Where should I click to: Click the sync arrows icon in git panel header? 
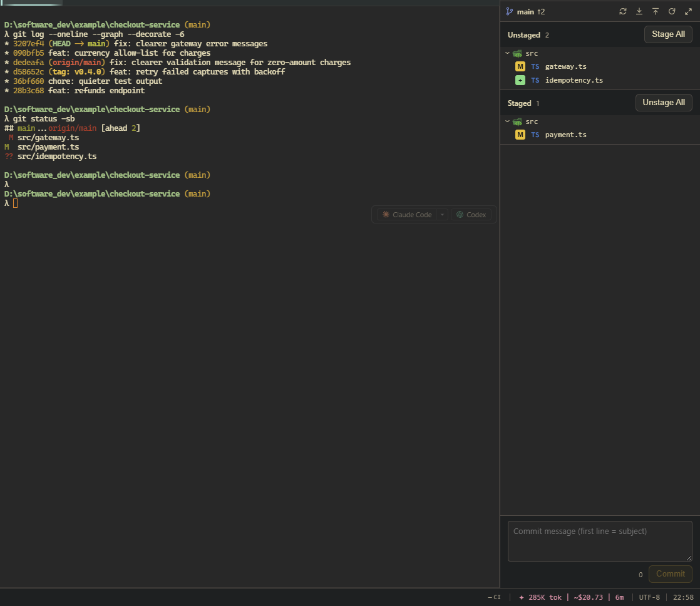point(623,12)
